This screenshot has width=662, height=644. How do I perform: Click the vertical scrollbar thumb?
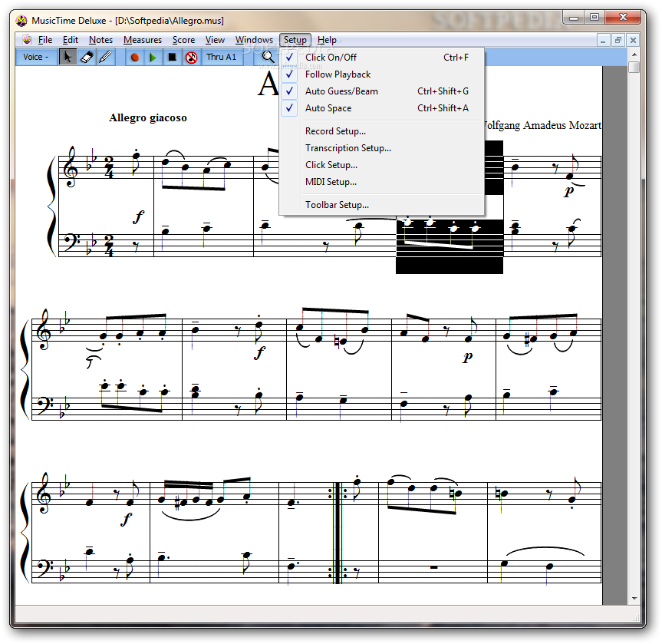coord(634,68)
